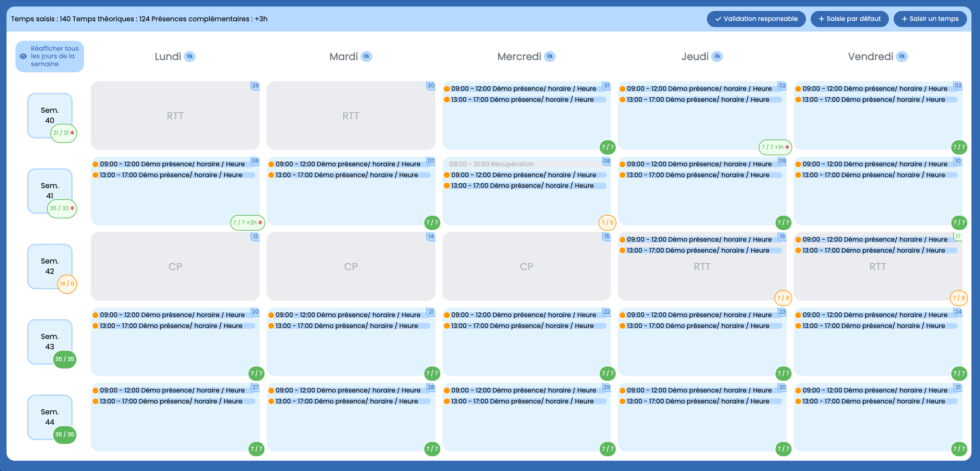Screen dimensions: 980x471
Task: Open the 08:00 - 10:00 Récupération entry
Action: coord(491,164)
